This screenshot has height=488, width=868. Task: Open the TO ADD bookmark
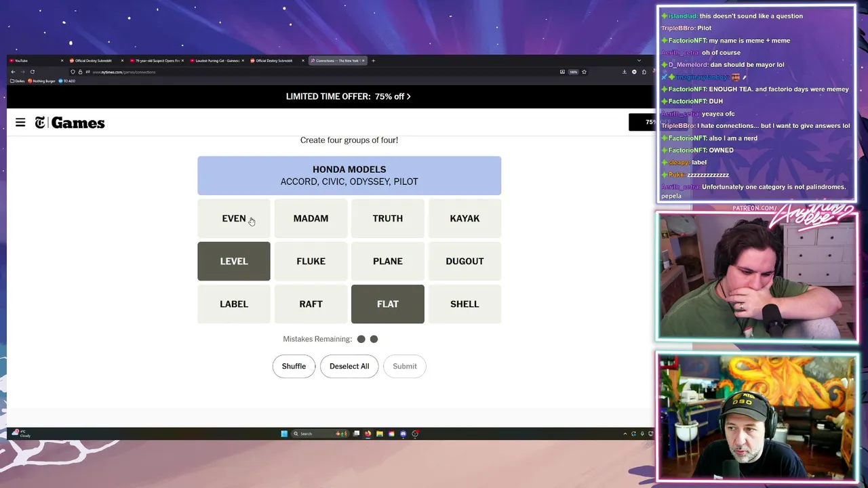[x=67, y=81]
